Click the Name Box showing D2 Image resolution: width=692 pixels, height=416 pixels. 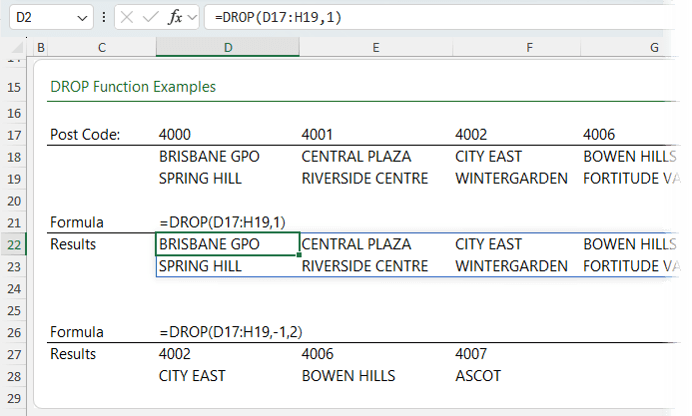pos(51,18)
